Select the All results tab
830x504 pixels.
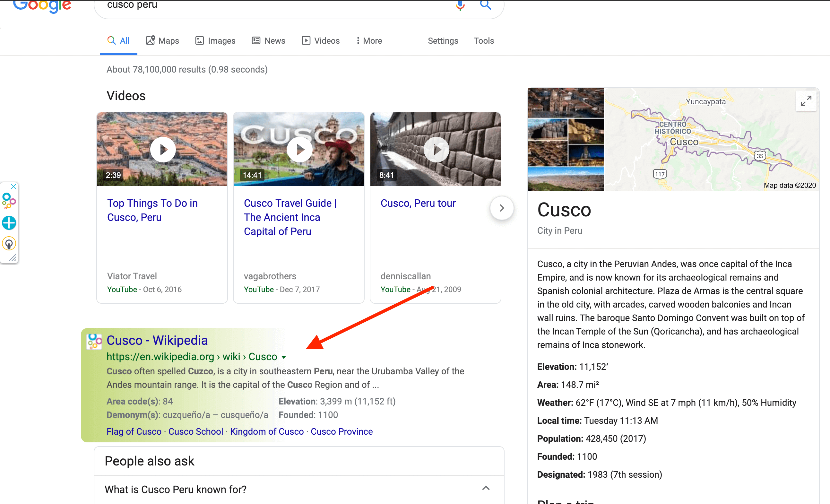[118, 41]
